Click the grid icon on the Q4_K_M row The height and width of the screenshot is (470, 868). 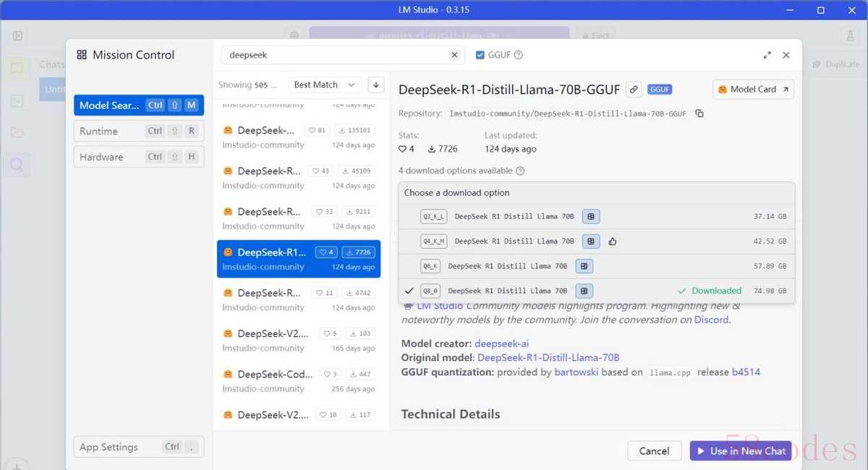tap(591, 242)
